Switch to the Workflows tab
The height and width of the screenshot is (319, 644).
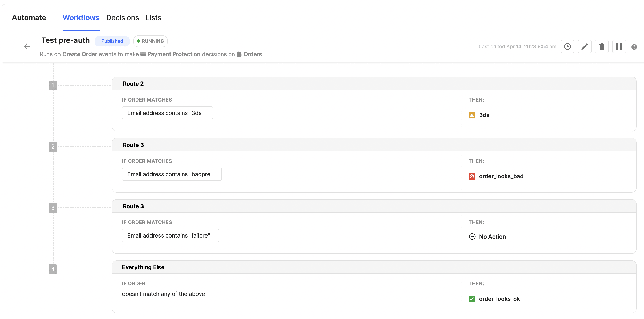[x=81, y=18]
